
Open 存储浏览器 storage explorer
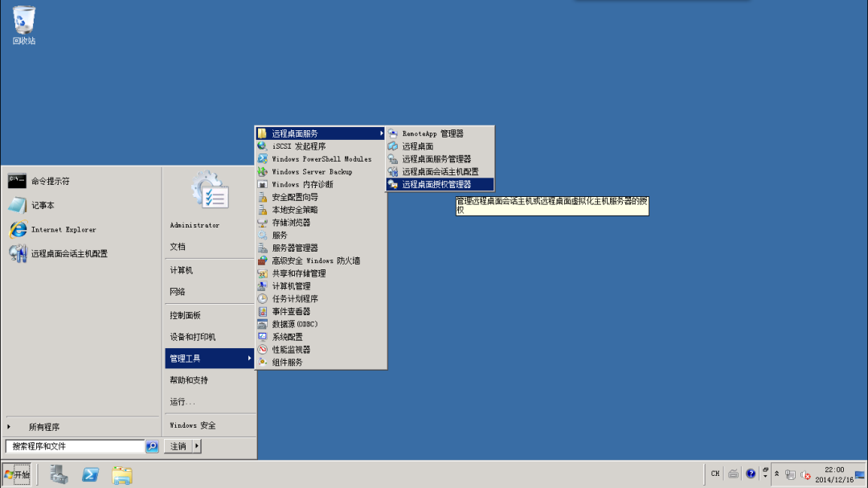tap(321, 223)
